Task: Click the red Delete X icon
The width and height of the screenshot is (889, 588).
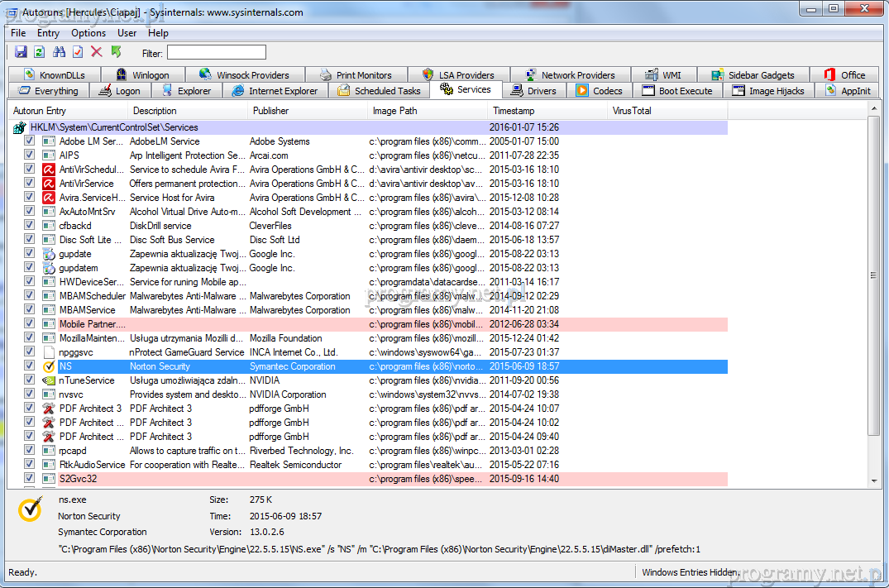Action: click(96, 52)
